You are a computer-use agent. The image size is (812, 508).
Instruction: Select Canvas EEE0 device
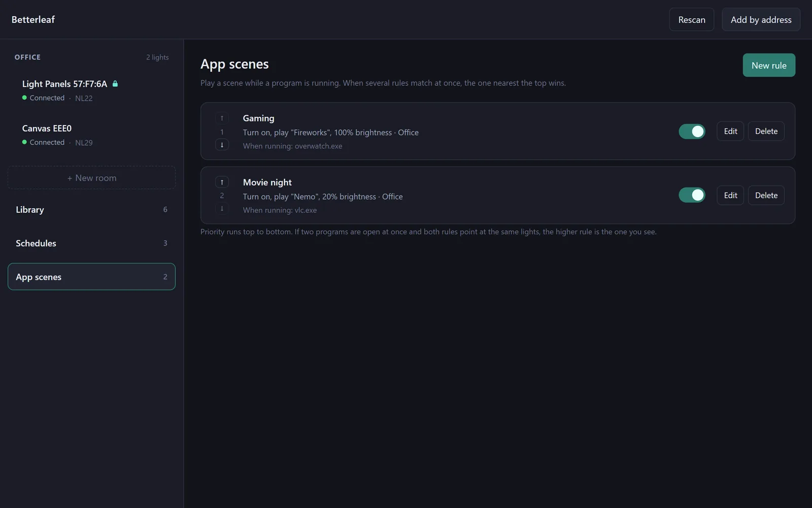coord(91,135)
